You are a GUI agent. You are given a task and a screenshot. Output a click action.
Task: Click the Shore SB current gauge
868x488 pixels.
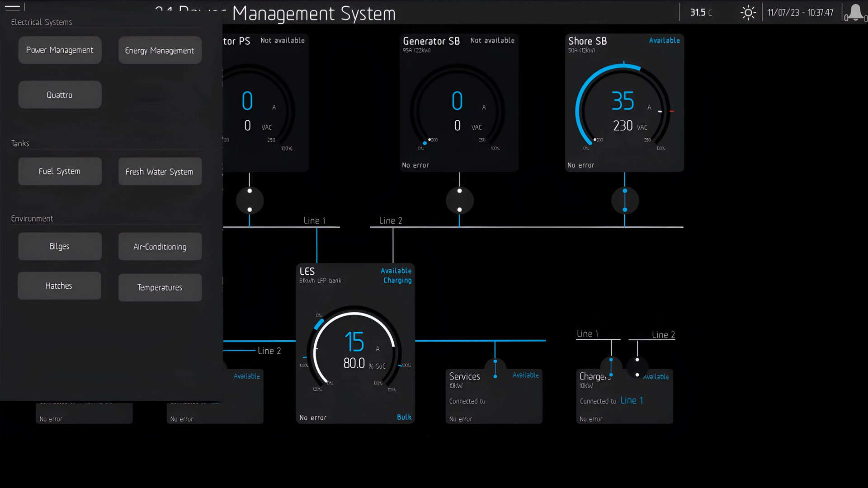(x=624, y=108)
